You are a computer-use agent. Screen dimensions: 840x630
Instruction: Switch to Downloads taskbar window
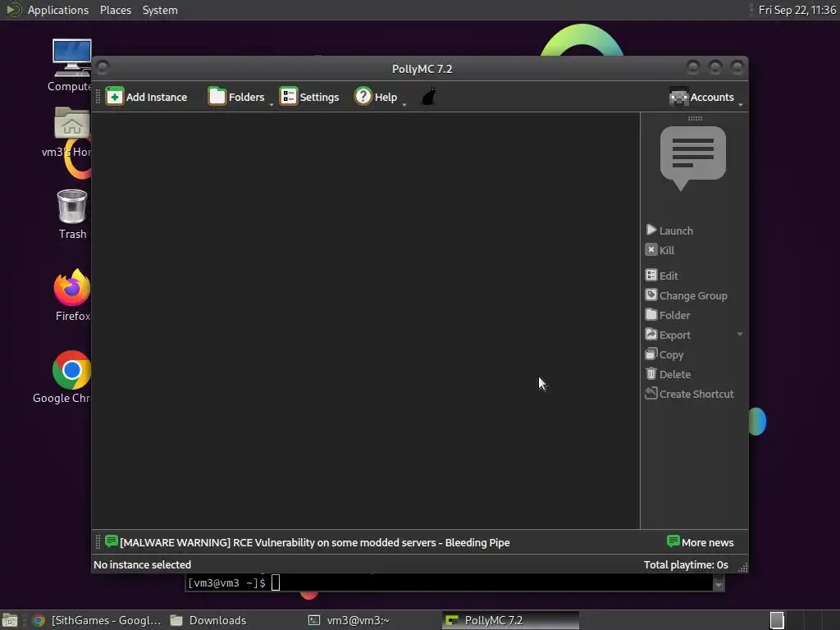(208, 620)
